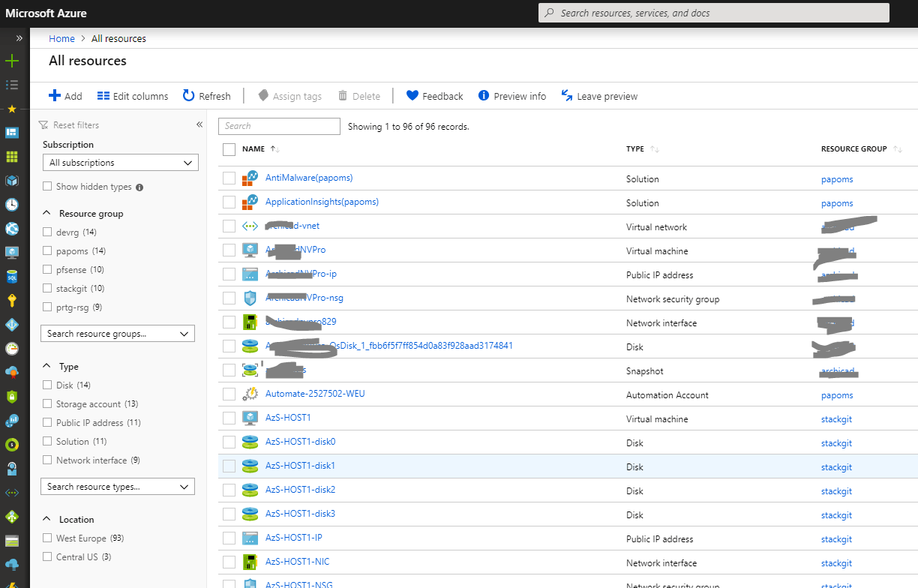Open the Dashboard icon in the sidebar
Screen dimensions: 918x588
pos(11,132)
